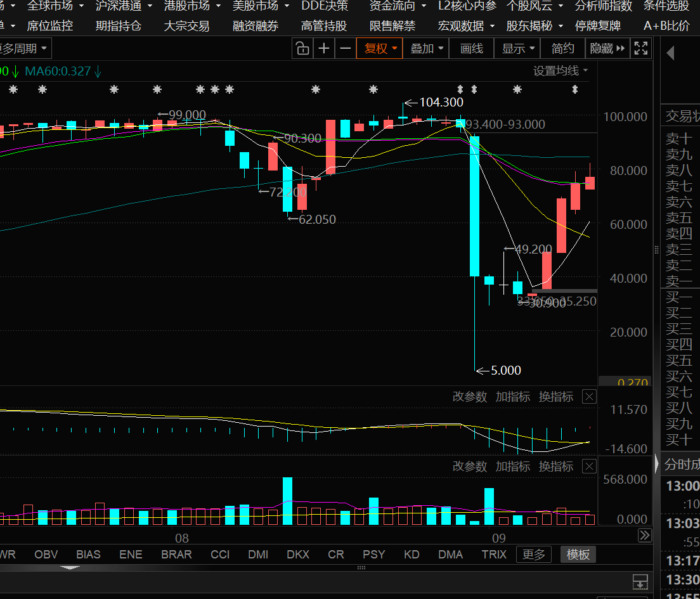Select ENE indicator tab
This screenshot has height=599, width=700.
coord(131,555)
